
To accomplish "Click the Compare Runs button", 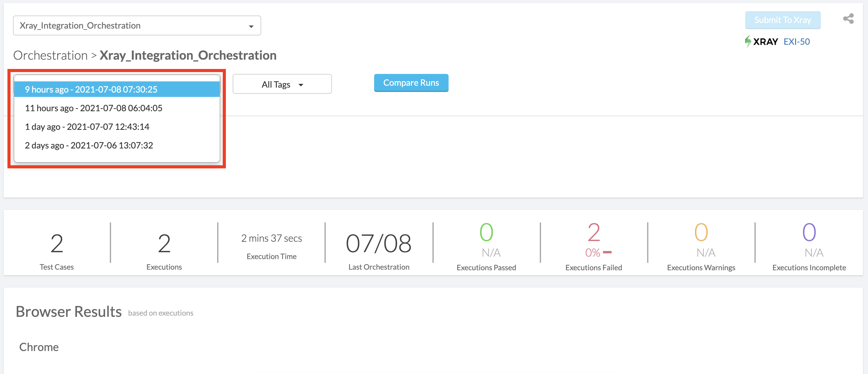I will click(411, 83).
